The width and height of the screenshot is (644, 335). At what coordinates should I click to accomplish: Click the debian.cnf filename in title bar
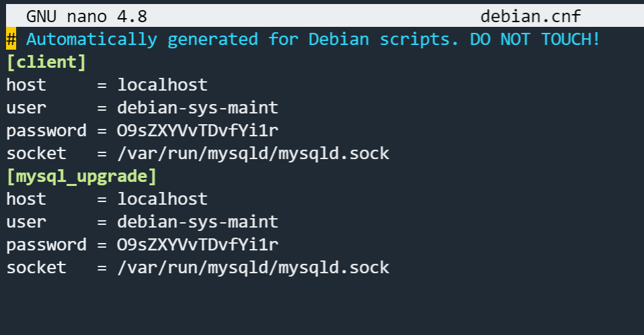click(x=531, y=17)
